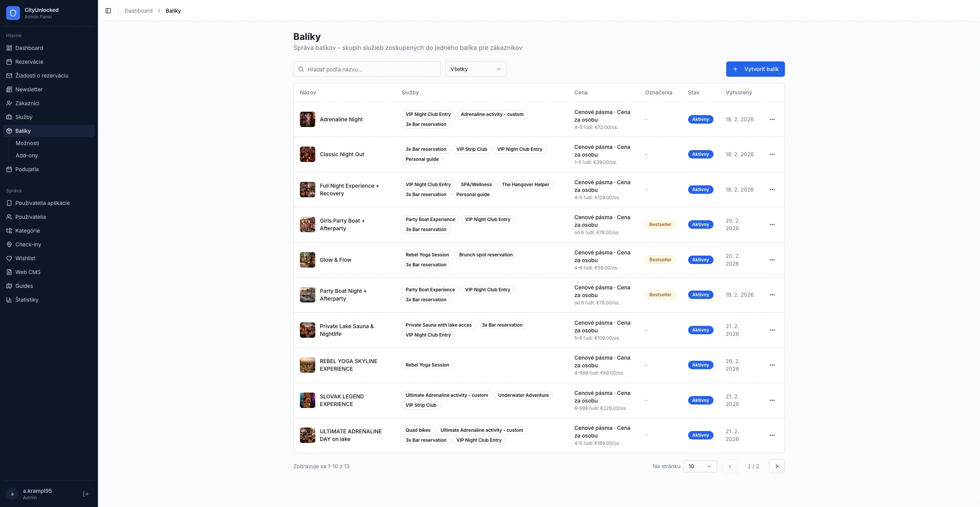Image resolution: width=980 pixels, height=507 pixels.
Task: Open Štatistiky in sidebar
Action: click(x=49, y=300)
